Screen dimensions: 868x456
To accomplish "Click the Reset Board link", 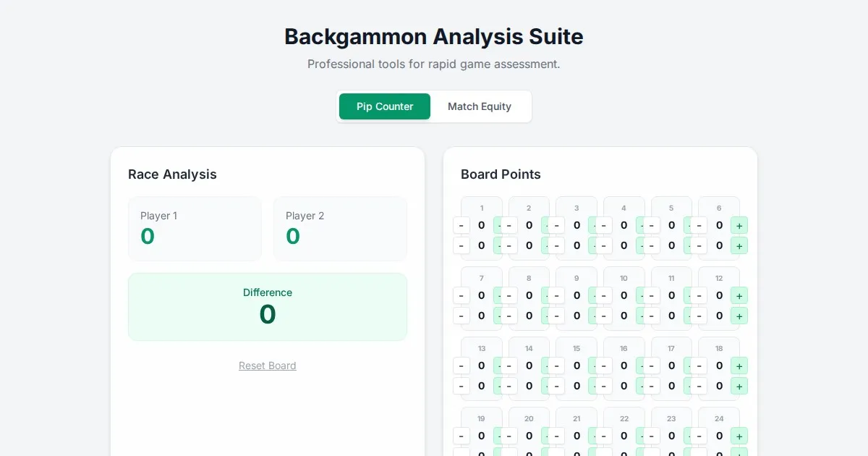I will pyautogui.click(x=268, y=366).
